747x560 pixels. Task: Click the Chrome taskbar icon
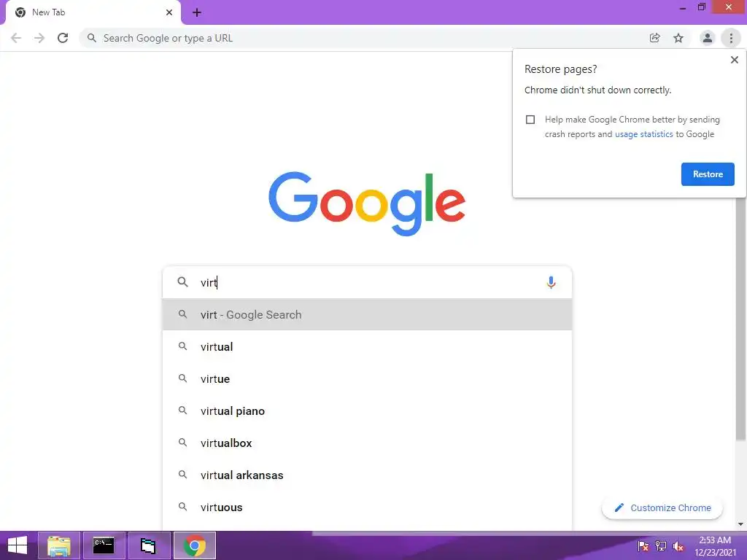(x=194, y=545)
